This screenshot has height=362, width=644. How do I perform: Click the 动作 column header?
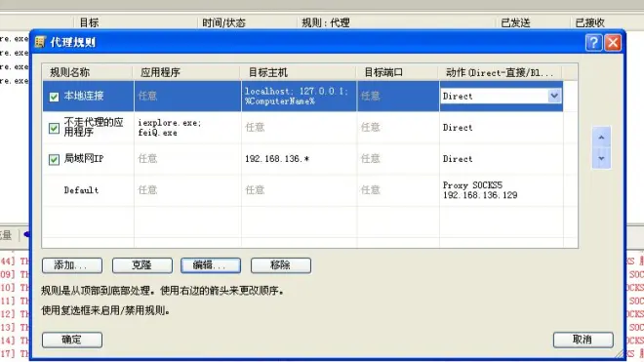pos(501,72)
